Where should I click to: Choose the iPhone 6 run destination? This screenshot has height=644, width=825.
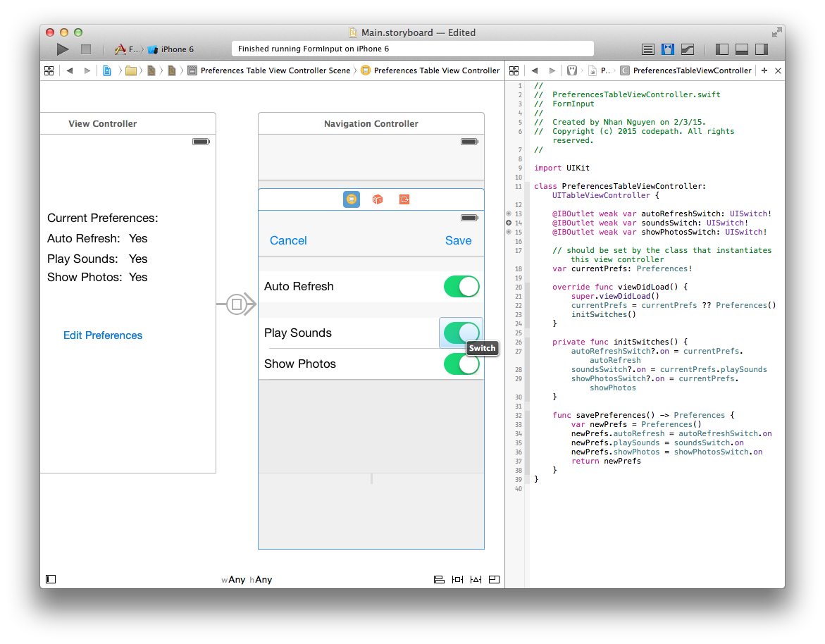pyautogui.click(x=171, y=49)
